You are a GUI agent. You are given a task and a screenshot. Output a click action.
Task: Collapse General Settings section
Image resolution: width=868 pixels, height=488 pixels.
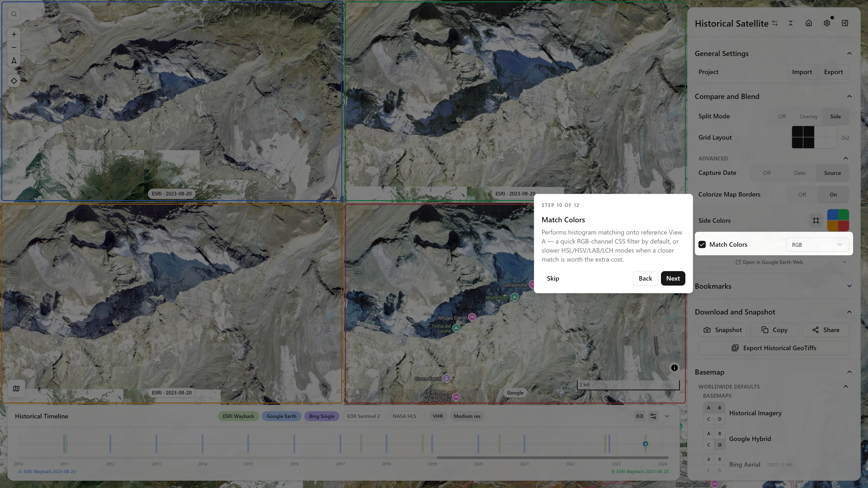849,54
